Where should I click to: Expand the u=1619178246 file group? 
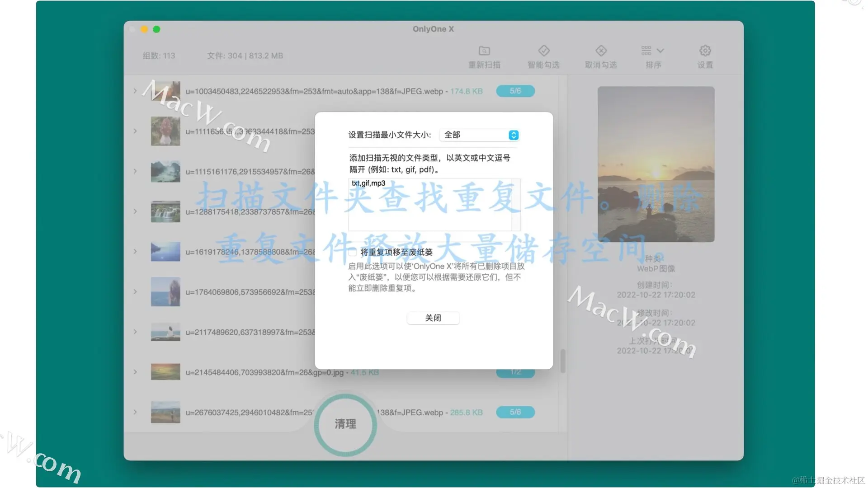(x=135, y=251)
